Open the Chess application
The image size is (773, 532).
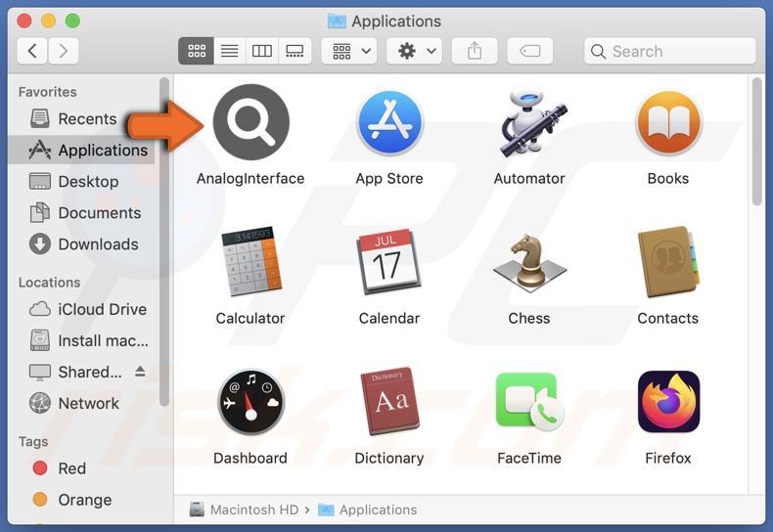pyautogui.click(x=528, y=262)
